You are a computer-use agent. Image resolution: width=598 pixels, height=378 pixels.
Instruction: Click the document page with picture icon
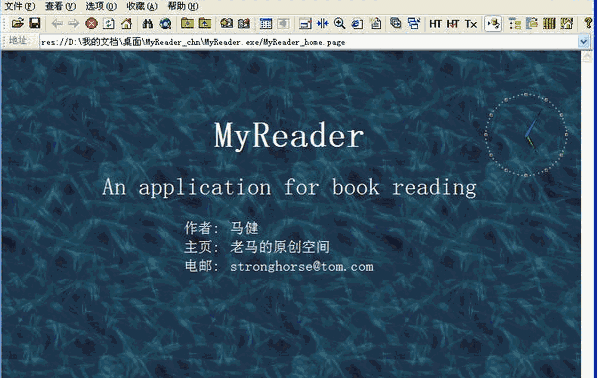coord(376,24)
